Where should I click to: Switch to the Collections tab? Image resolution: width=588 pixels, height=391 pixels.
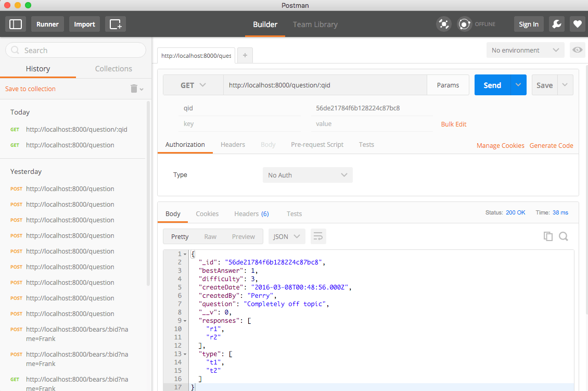coord(113,69)
